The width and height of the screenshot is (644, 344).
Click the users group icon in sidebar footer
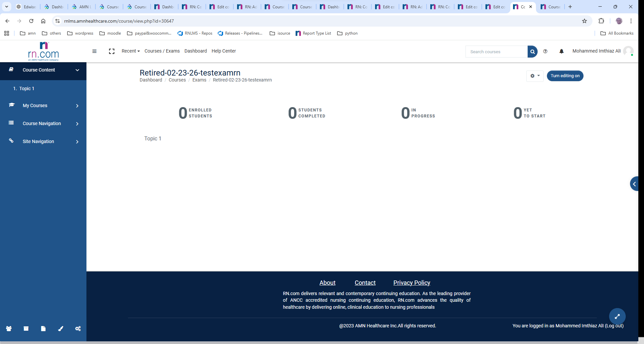point(9,329)
